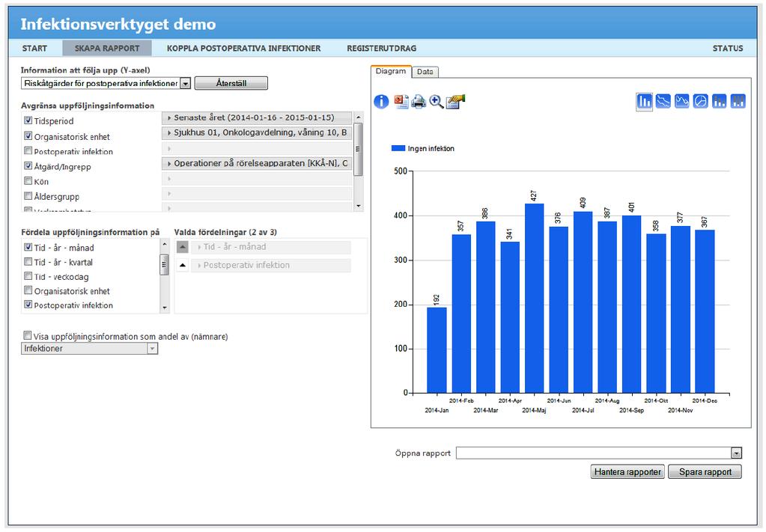This screenshot has height=532, width=766.
Task: Click the 2014-Apr bar labeled 341
Action: pos(510,317)
